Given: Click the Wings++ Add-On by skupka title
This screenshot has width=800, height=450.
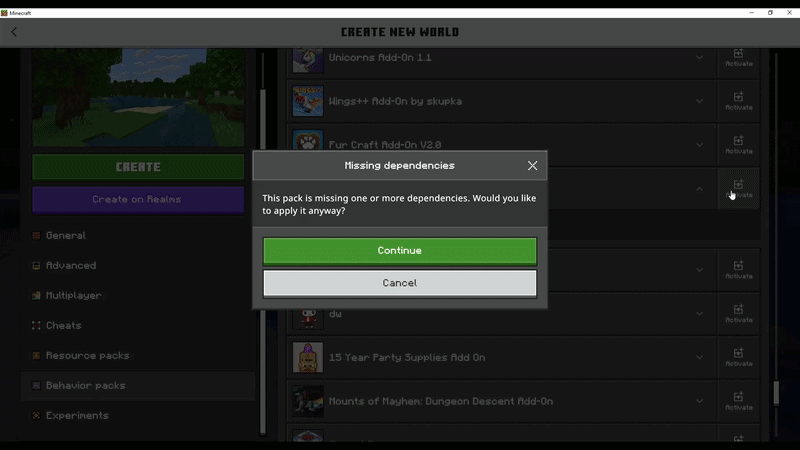Looking at the screenshot, I should click(x=395, y=101).
